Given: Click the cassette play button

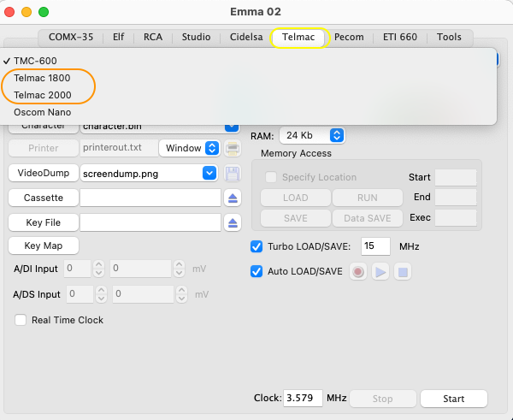Looking at the screenshot, I should click(x=380, y=272).
